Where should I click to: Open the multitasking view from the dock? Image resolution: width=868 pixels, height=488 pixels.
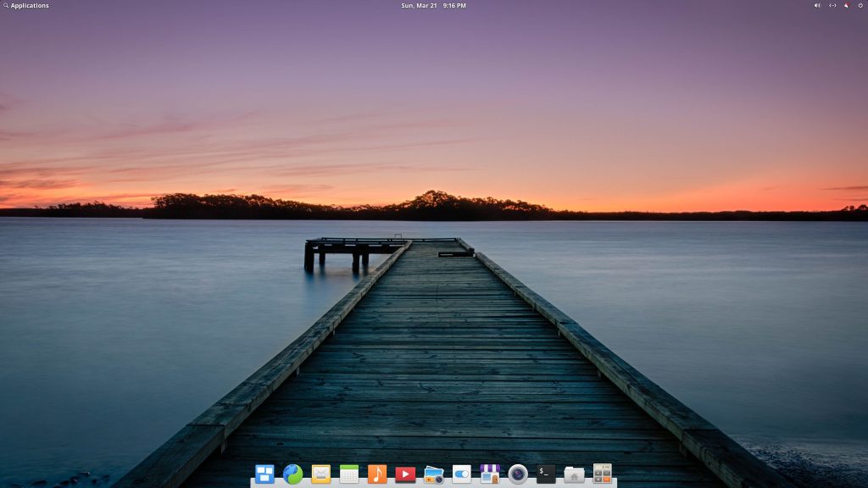point(264,474)
